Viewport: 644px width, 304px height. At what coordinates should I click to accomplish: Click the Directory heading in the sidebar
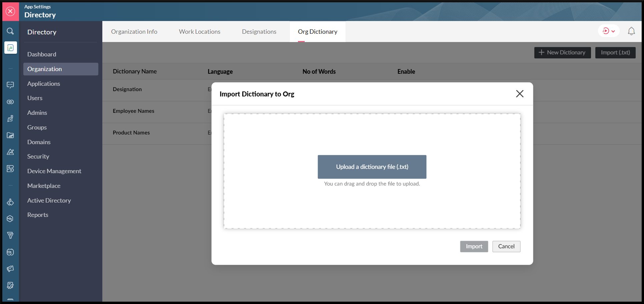[x=42, y=32]
